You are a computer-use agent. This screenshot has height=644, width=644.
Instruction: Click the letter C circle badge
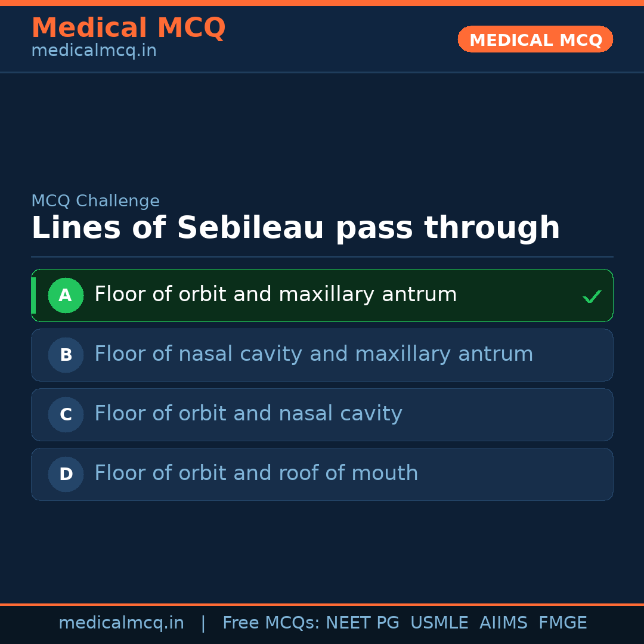[66, 414]
